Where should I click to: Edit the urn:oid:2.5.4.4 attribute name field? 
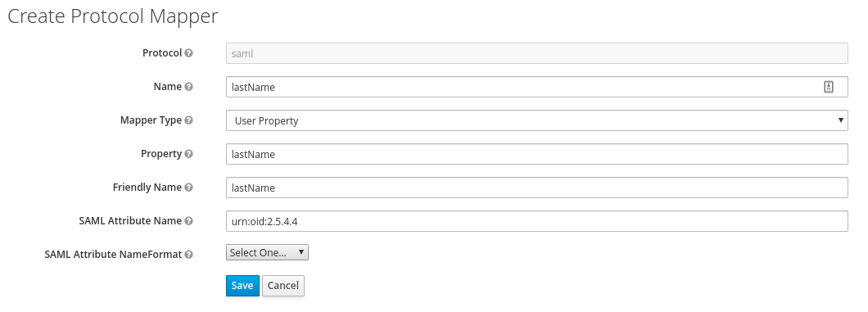[x=536, y=221]
